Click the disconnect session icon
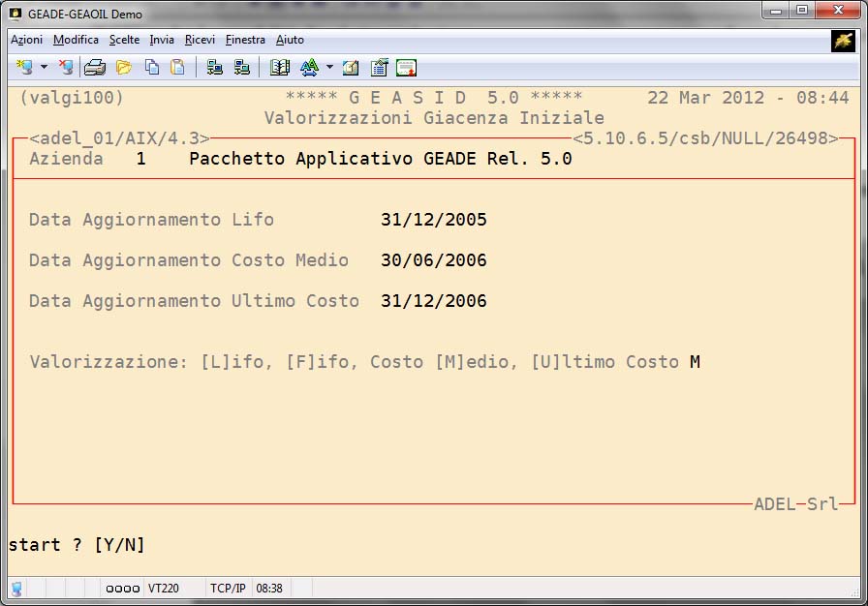 [x=65, y=68]
